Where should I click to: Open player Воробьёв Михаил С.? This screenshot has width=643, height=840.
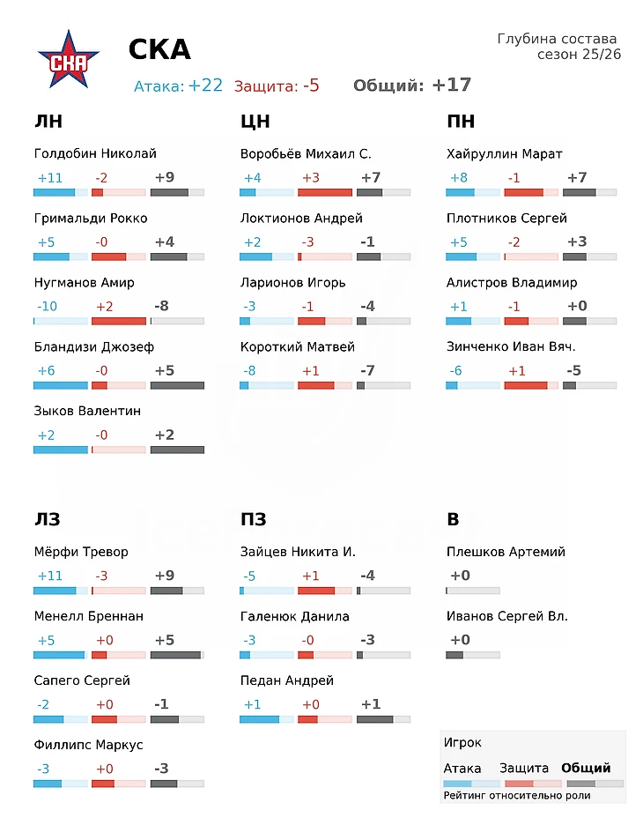306,153
